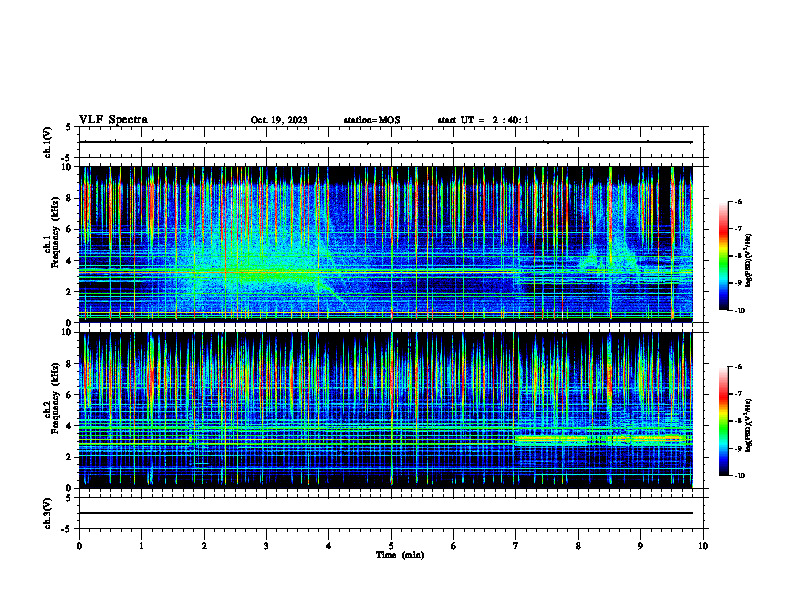Click the time axis tick label "5"
This screenshot has height=612, width=792.
tap(391, 546)
